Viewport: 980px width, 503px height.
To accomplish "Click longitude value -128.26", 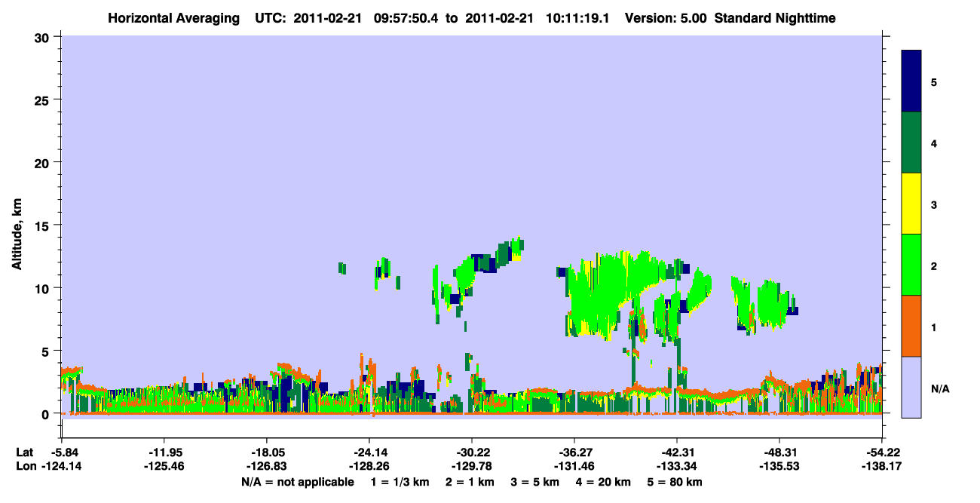I will 369,467.
